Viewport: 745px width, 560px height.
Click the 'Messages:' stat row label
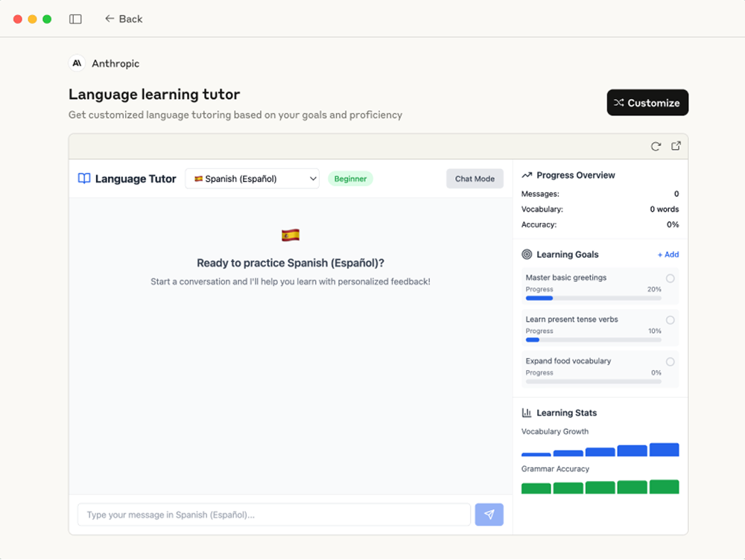click(540, 194)
